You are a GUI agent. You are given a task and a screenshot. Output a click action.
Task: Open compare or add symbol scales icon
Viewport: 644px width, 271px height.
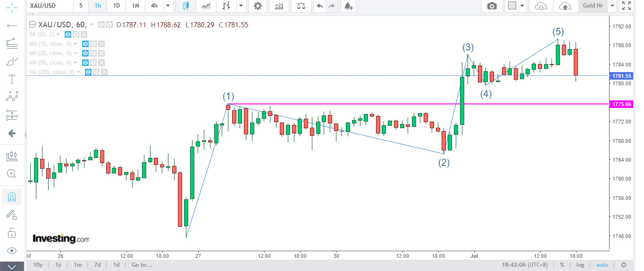[x=301, y=6]
